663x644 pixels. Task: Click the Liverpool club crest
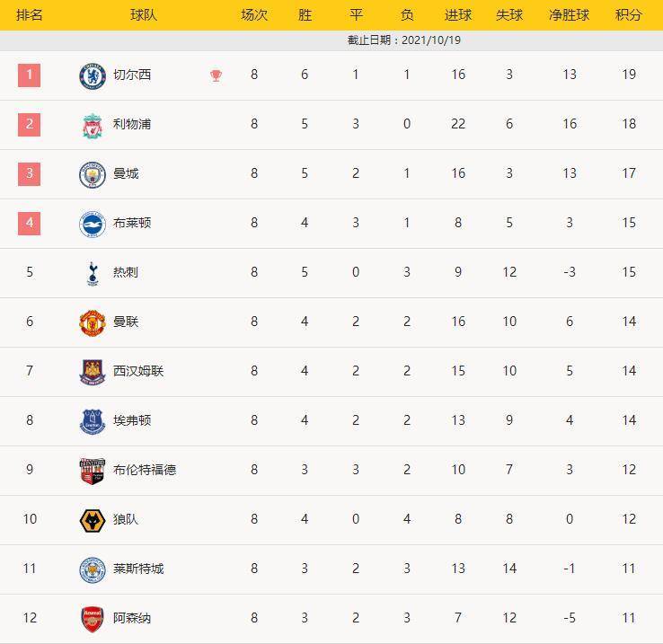93,126
